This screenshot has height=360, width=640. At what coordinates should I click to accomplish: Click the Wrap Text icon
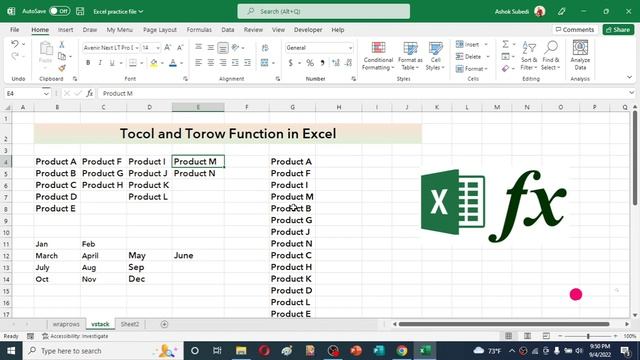tap(265, 48)
